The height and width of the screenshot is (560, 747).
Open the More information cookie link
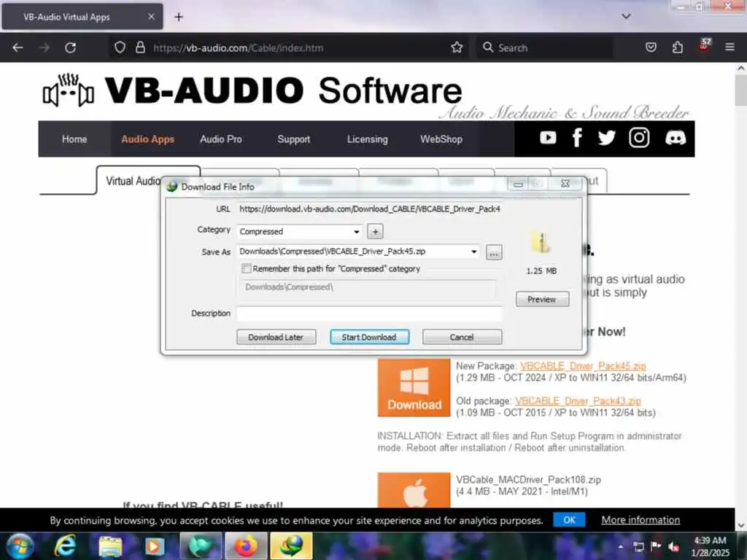[x=640, y=519]
